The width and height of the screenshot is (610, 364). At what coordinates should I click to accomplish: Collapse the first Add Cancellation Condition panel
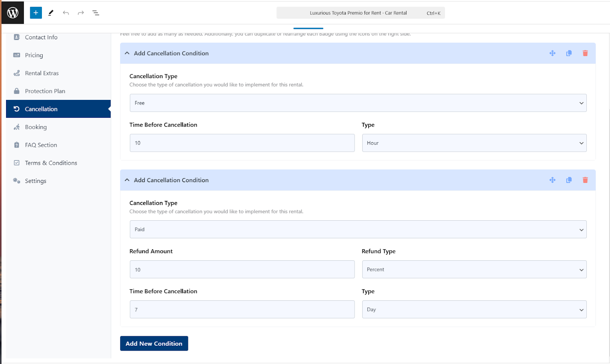click(x=127, y=53)
